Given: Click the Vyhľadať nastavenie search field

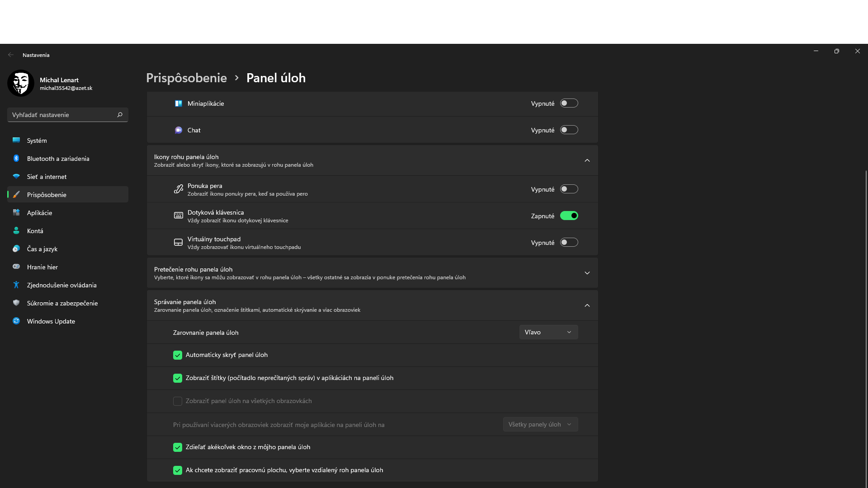Looking at the screenshot, I should point(61,115).
